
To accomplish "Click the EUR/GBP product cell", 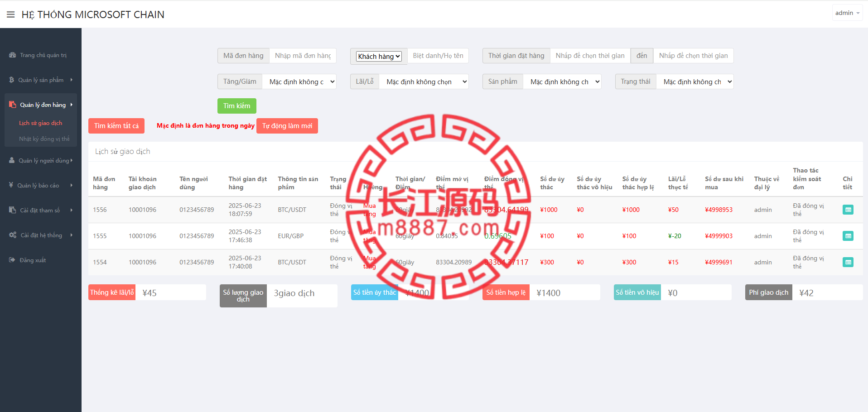I will pyautogui.click(x=291, y=236).
